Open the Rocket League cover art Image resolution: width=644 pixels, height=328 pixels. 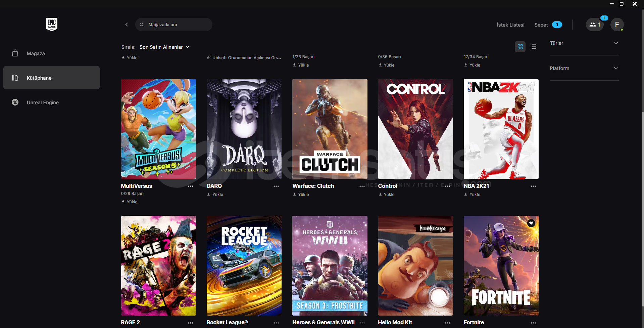[x=244, y=265]
